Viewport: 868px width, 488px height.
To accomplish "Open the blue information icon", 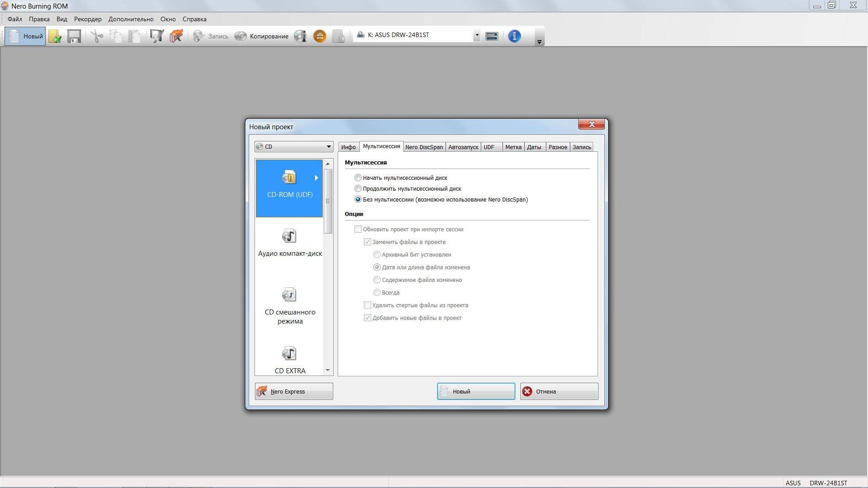I will point(514,36).
